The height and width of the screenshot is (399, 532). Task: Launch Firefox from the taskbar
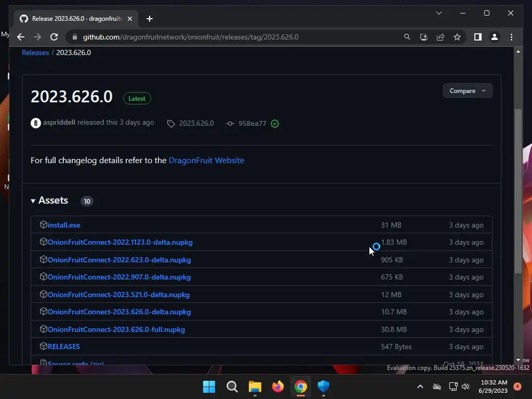[x=278, y=387]
